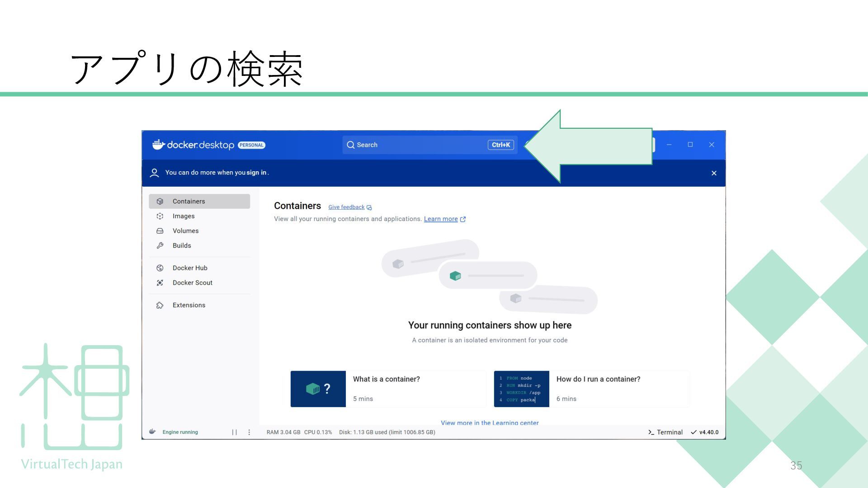The image size is (868, 488).
Task: Open the Give feedback link
Action: click(346, 207)
